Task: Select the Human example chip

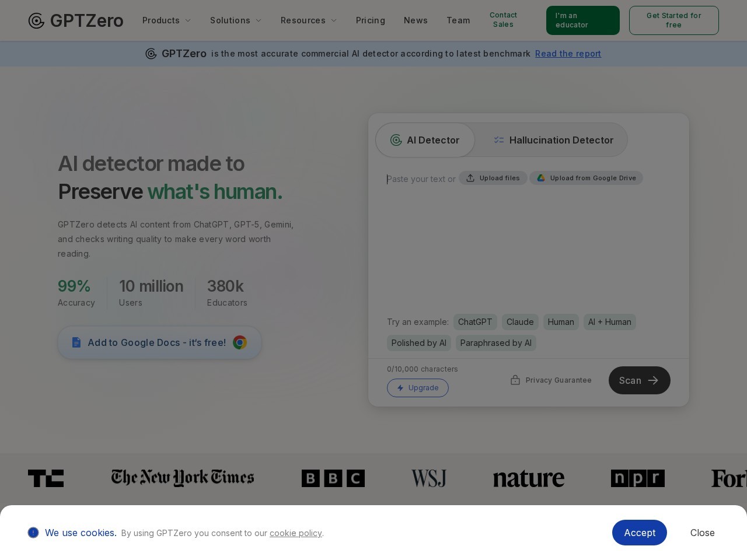Action: 561,322
